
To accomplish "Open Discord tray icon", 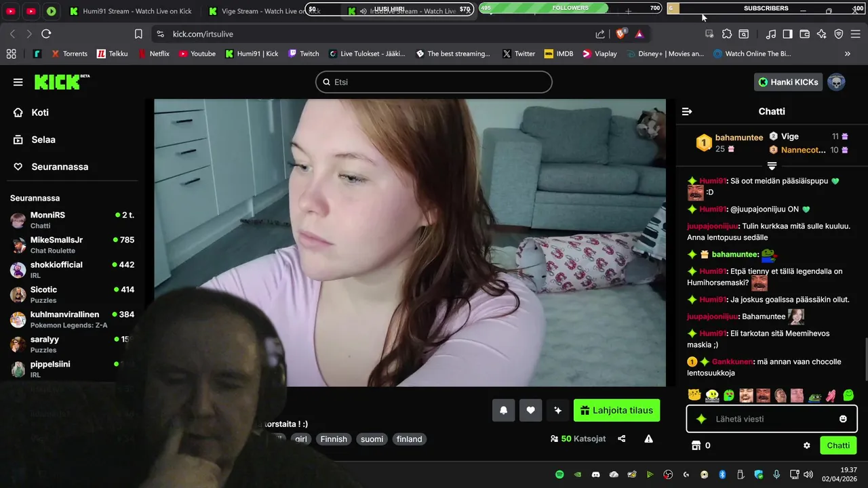I will 596,474.
